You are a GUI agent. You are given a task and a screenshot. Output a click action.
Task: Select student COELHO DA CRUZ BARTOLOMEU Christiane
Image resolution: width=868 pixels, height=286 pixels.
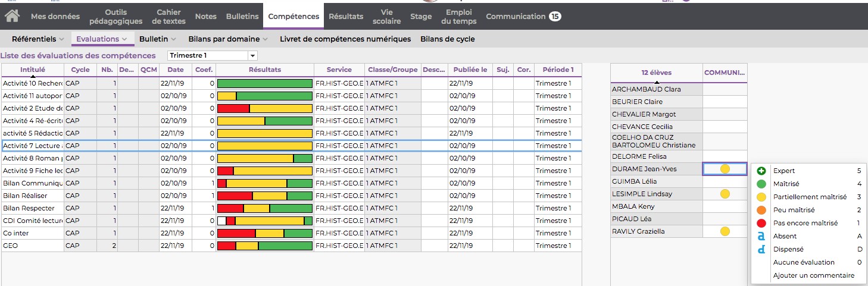point(657,142)
